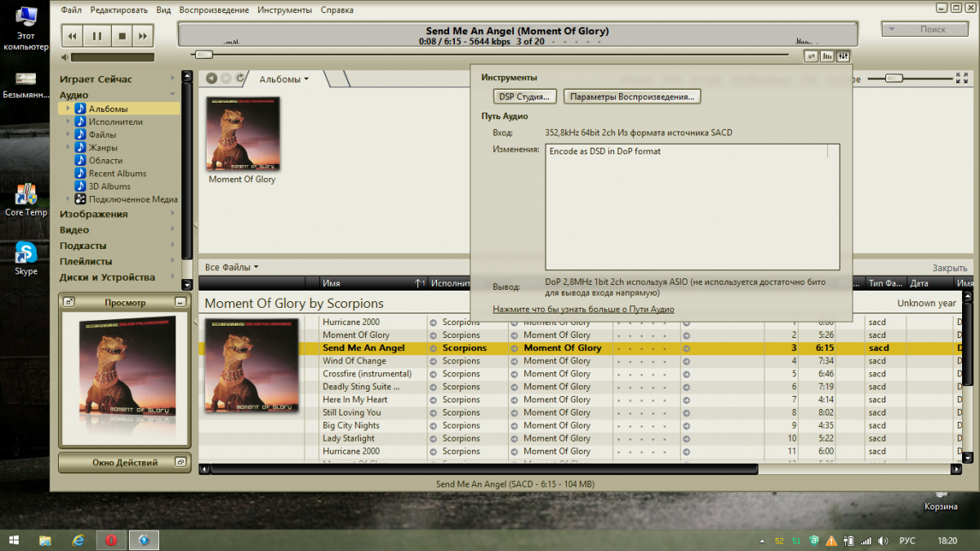Skip to the next track
The width and height of the screenshot is (980, 551).
pos(143,36)
